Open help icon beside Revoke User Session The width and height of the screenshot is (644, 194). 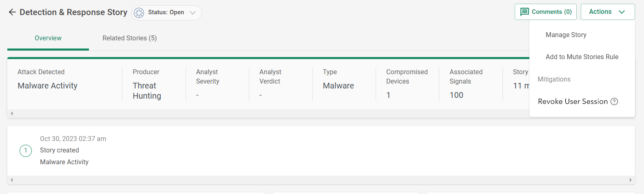coord(614,101)
